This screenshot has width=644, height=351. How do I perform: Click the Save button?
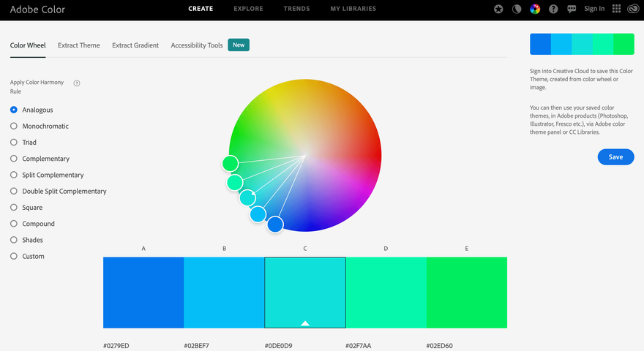tap(615, 156)
